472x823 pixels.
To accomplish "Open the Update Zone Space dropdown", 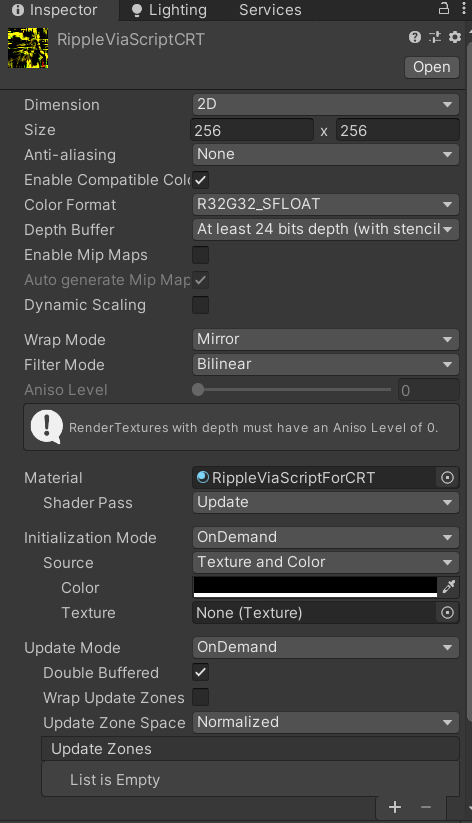I will click(326, 722).
